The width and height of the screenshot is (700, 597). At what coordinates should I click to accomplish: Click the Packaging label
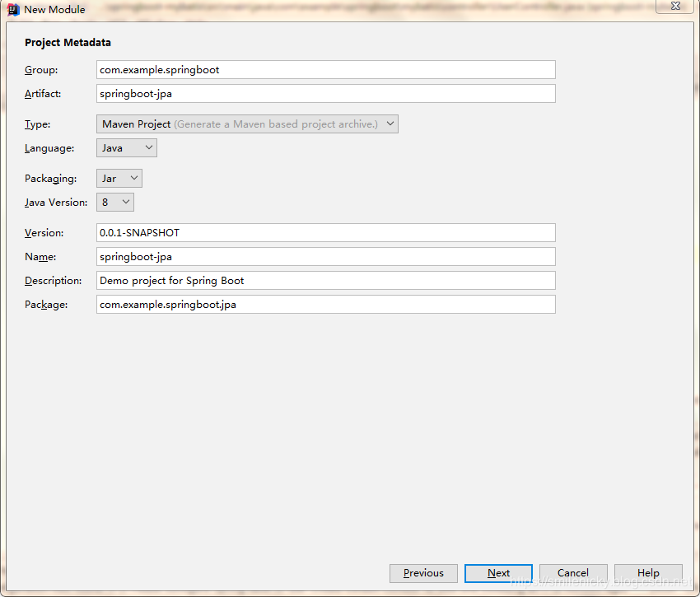click(50, 179)
